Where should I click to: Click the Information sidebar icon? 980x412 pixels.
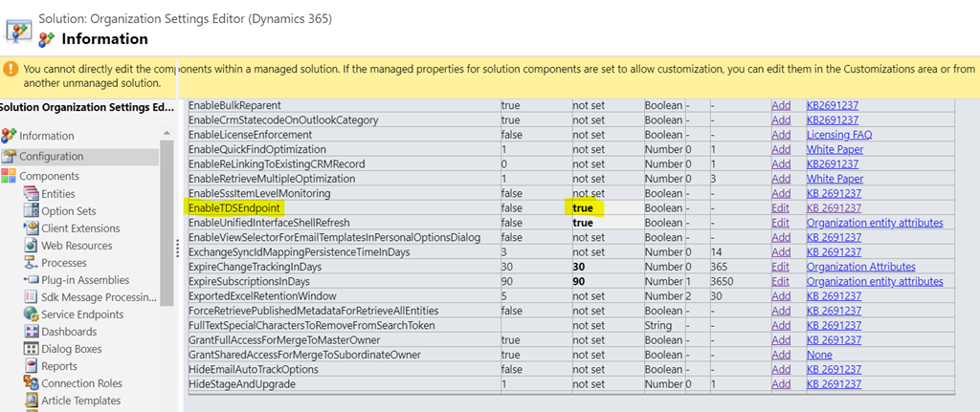[x=9, y=136]
